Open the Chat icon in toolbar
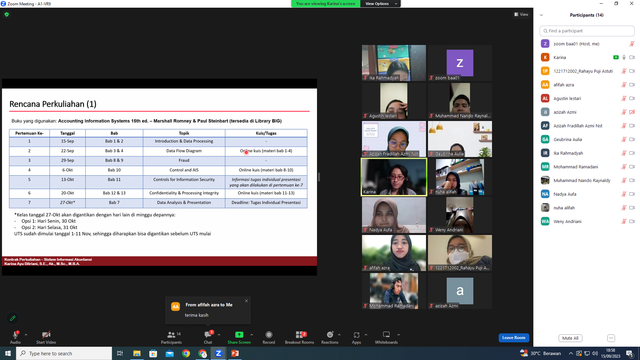The image size is (640, 360). pos(208,335)
